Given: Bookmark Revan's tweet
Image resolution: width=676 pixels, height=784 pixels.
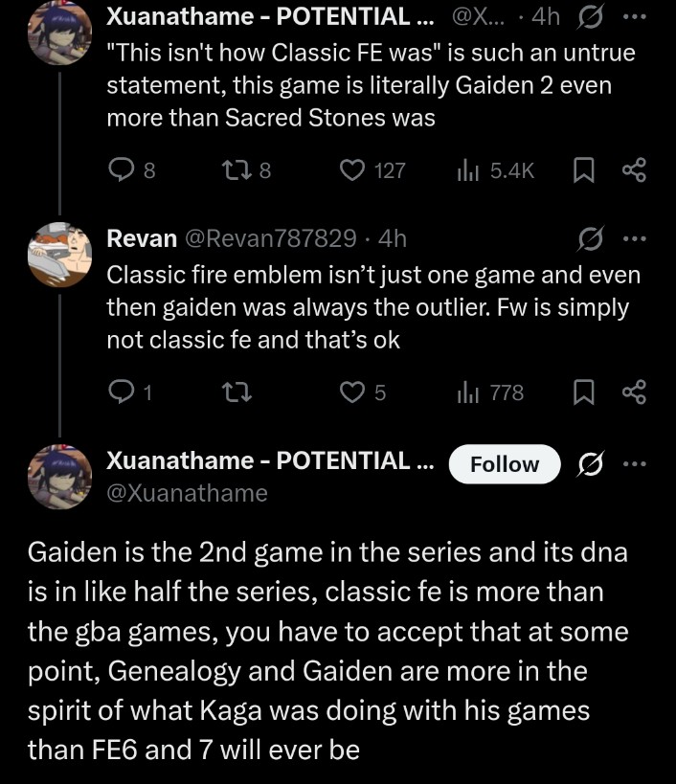Looking at the screenshot, I should pos(583,392).
